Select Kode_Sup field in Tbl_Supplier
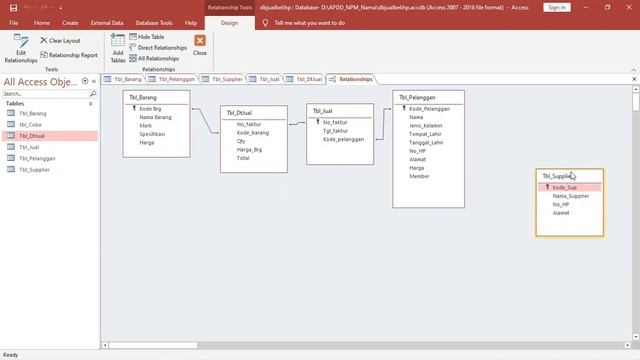This screenshot has height=360, width=640. (x=569, y=188)
